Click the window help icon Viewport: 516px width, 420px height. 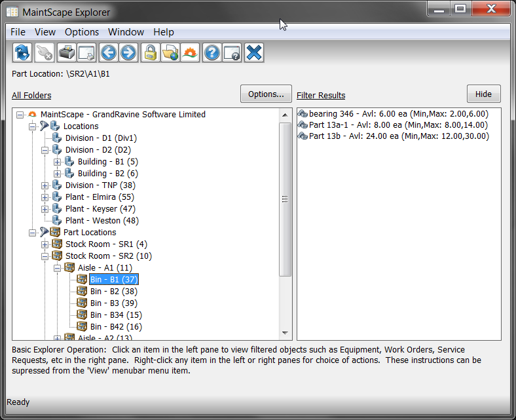232,52
